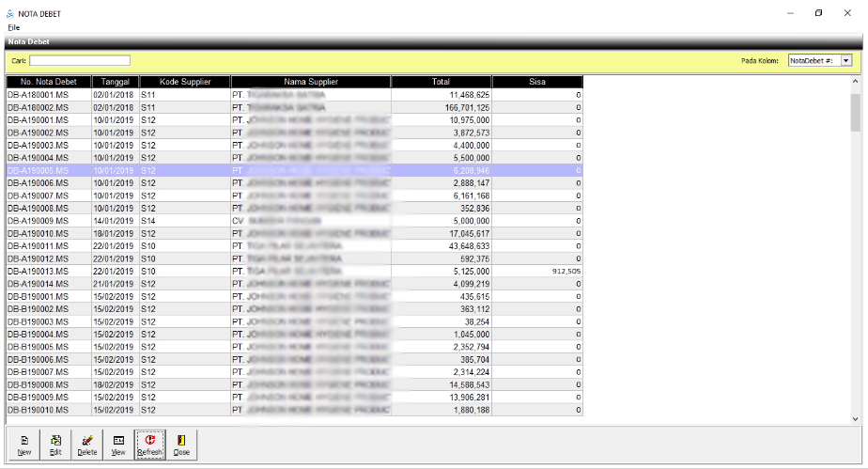
Task: Click inside the Cari search field
Action: click(x=80, y=61)
